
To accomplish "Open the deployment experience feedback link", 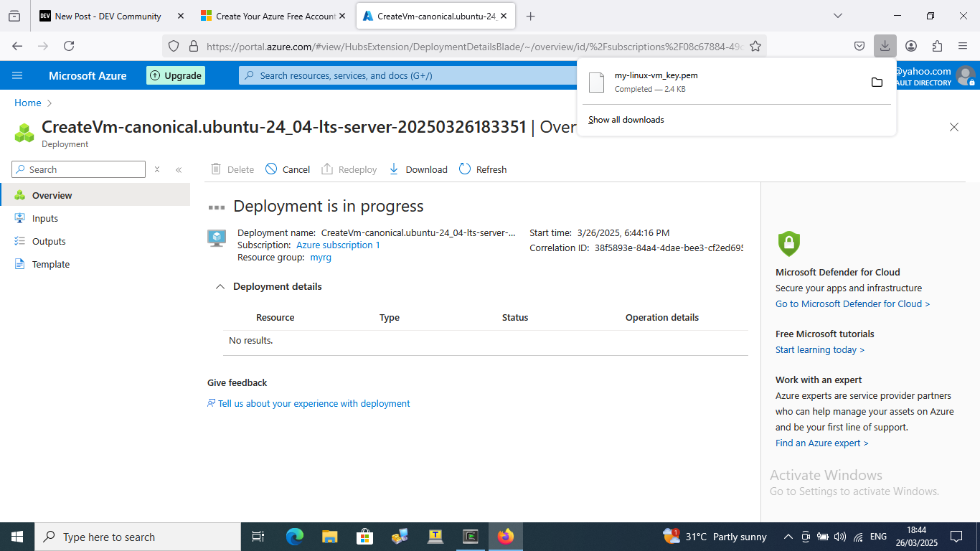I will [x=309, y=403].
